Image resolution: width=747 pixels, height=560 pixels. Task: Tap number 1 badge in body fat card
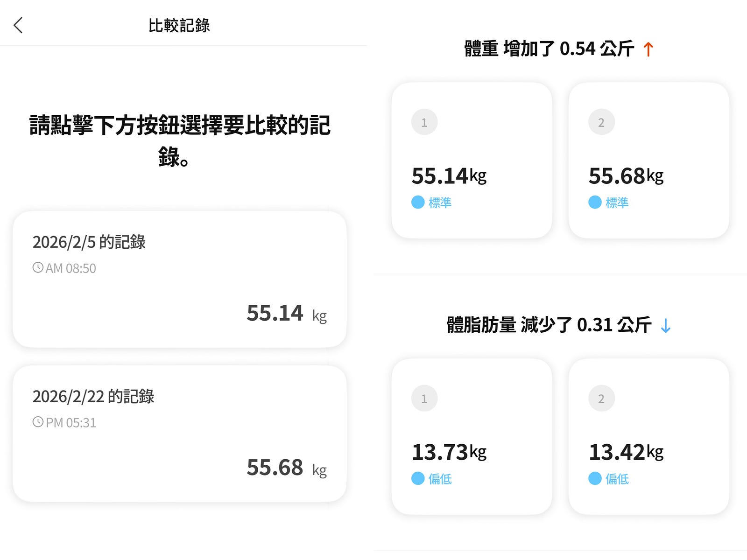(x=424, y=399)
